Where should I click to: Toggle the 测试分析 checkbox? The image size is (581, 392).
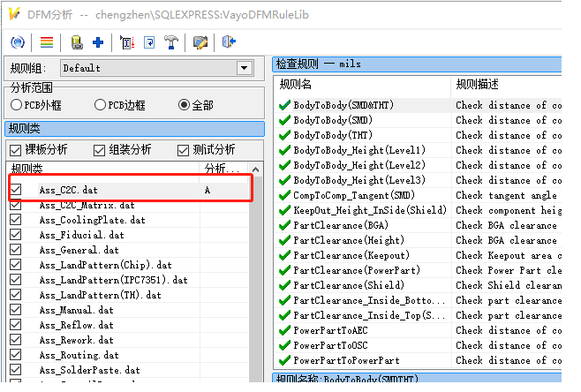184,150
